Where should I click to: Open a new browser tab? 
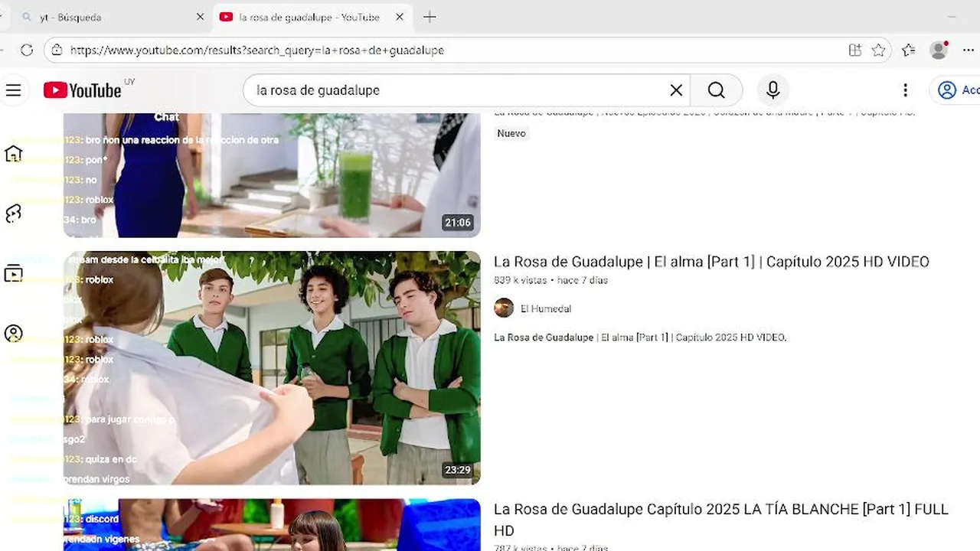tap(430, 17)
